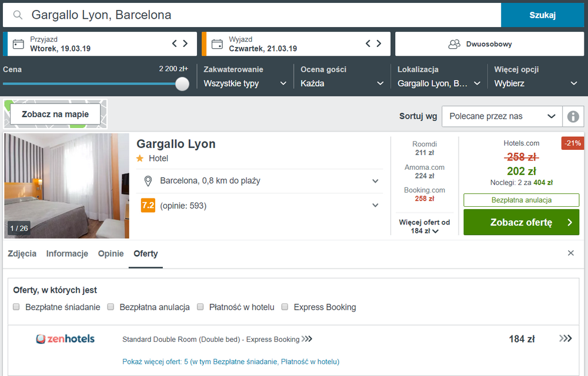Click Standard Double Room offer text

[x=211, y=340]
